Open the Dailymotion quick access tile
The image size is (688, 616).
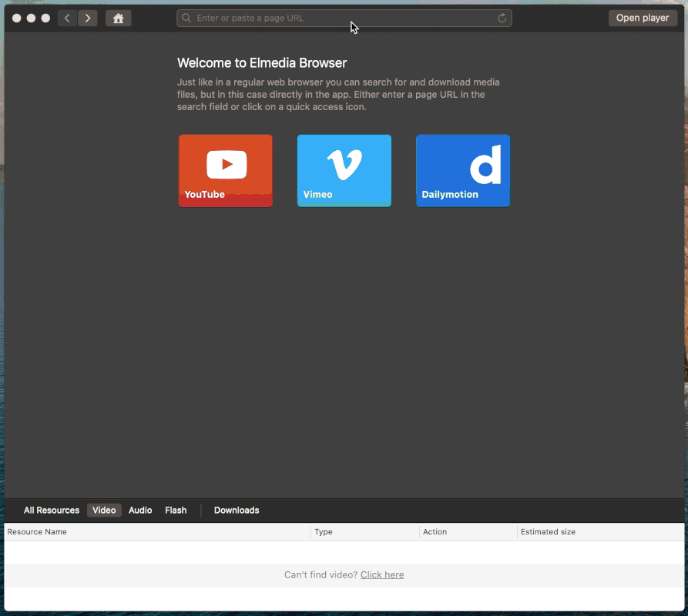(463, 170)
